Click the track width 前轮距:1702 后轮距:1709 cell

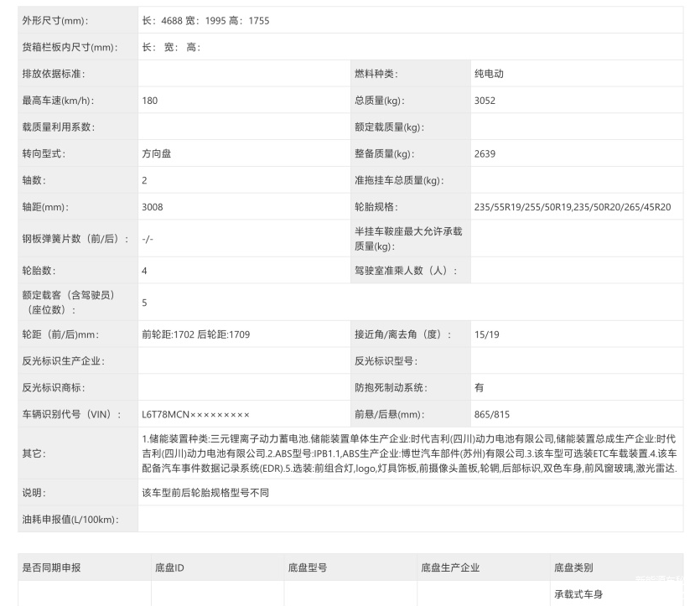coord(196,334)
